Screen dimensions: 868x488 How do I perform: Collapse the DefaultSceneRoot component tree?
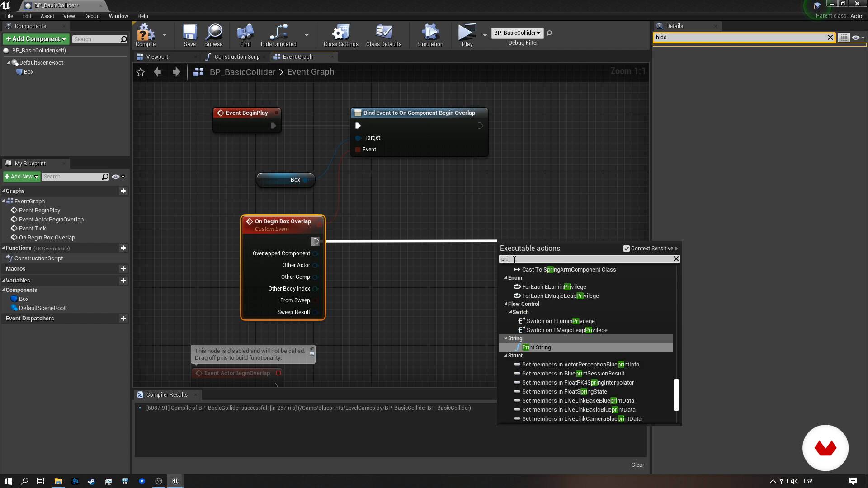point(9,62)
